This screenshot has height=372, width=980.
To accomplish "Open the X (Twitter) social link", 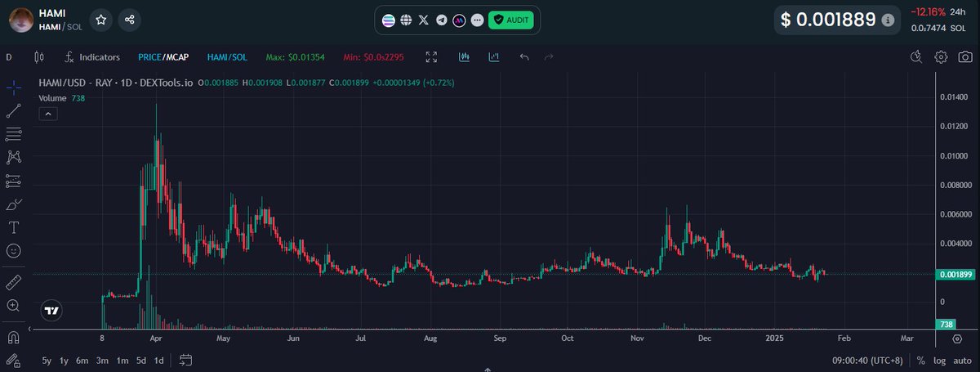I will point(423,20).
